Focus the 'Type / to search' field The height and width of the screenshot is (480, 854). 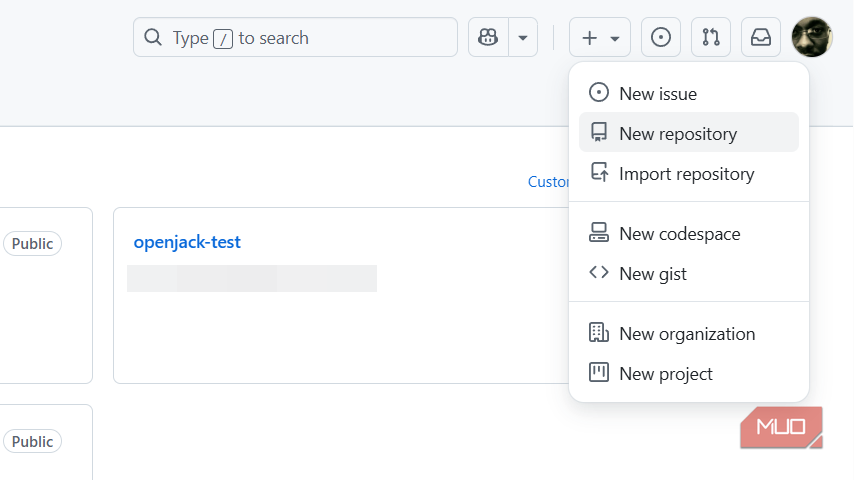coord(295,38)
